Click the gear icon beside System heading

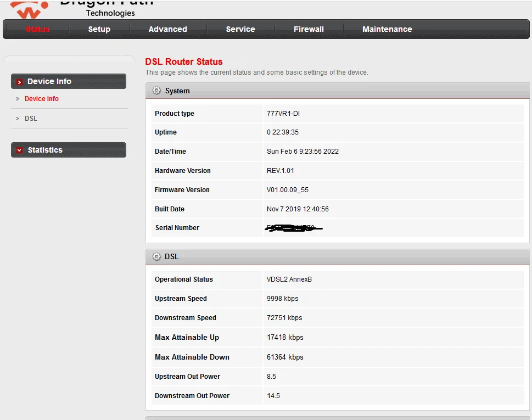click(157, 91)
